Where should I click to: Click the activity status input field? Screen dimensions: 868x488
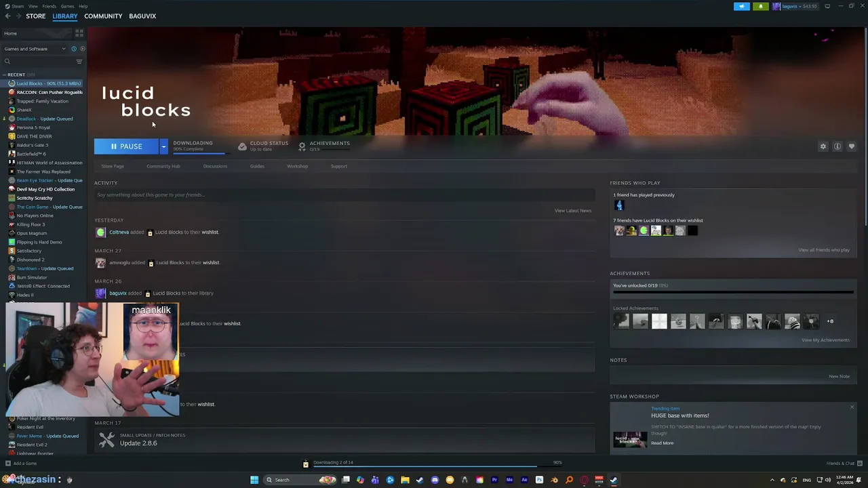344,195
